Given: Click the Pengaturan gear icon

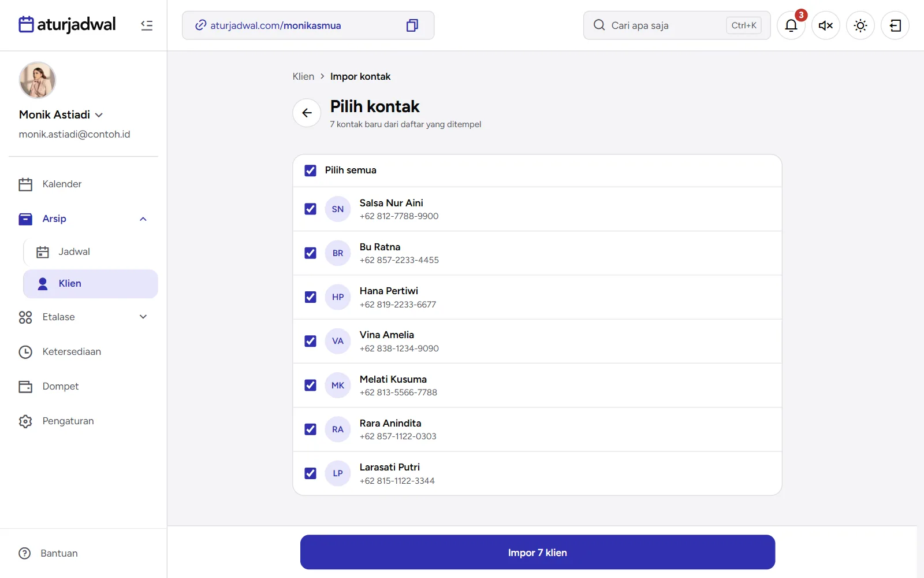Looking at the screenshot, I should coord(25,421).
